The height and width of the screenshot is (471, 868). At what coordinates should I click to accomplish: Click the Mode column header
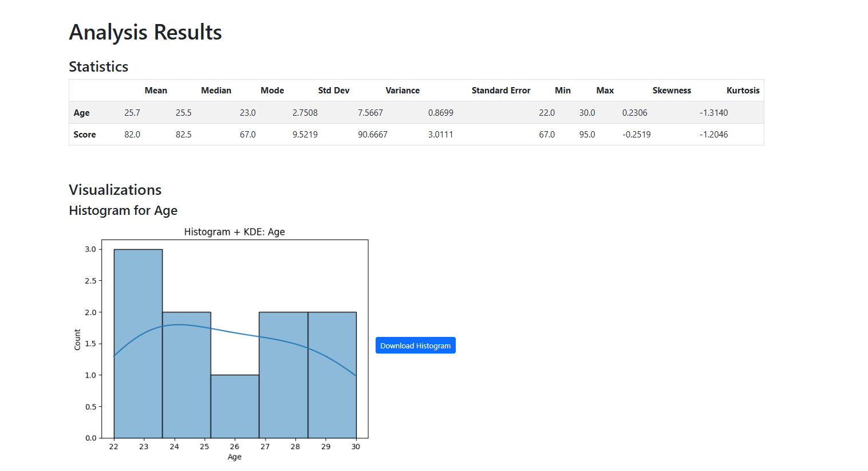point(272,90)
